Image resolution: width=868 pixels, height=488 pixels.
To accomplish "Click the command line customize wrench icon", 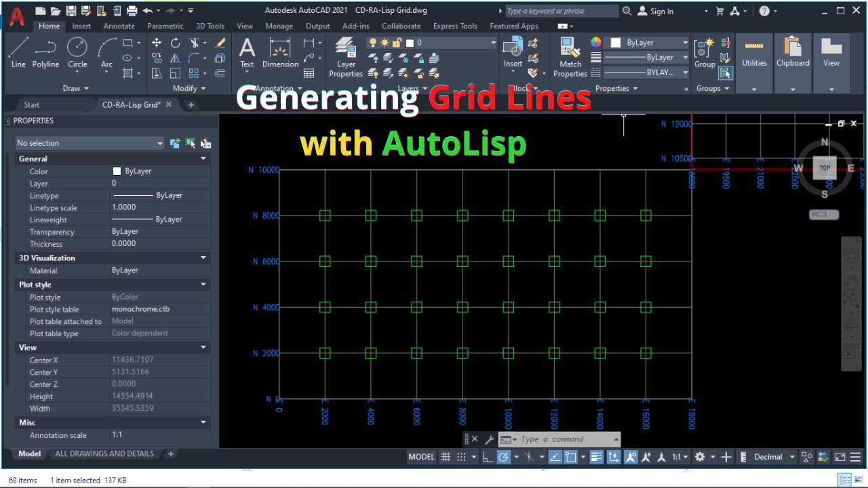I will [490, 439].
